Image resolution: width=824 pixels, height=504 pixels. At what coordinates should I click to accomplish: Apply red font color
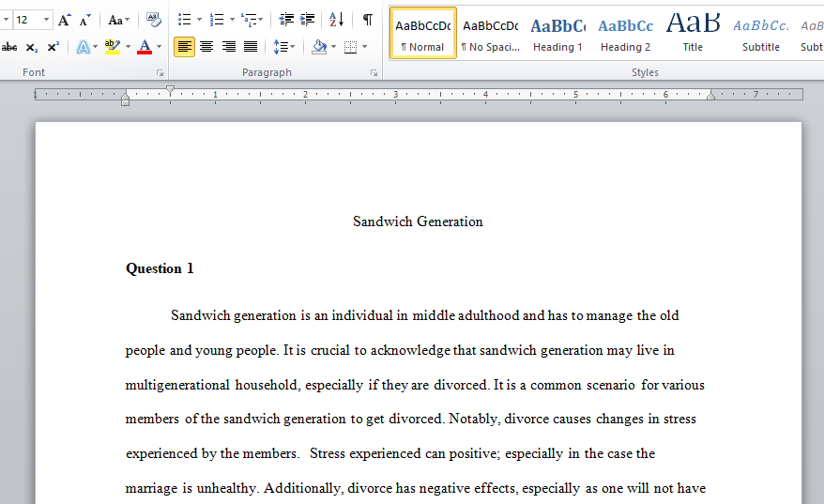point(144,47)
